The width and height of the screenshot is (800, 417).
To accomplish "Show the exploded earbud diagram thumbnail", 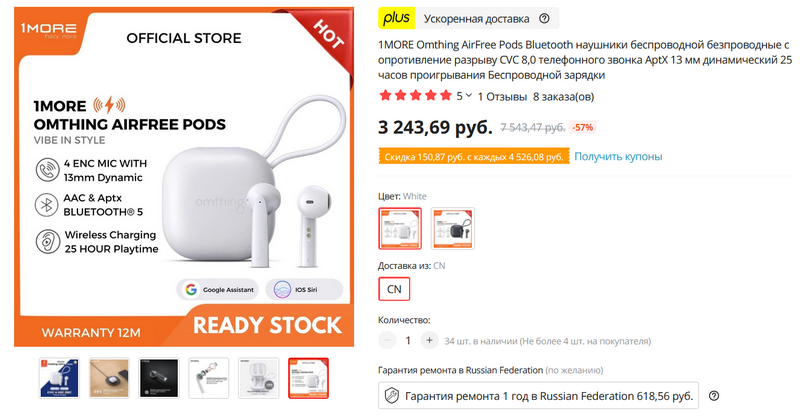I will click(209, 378).
